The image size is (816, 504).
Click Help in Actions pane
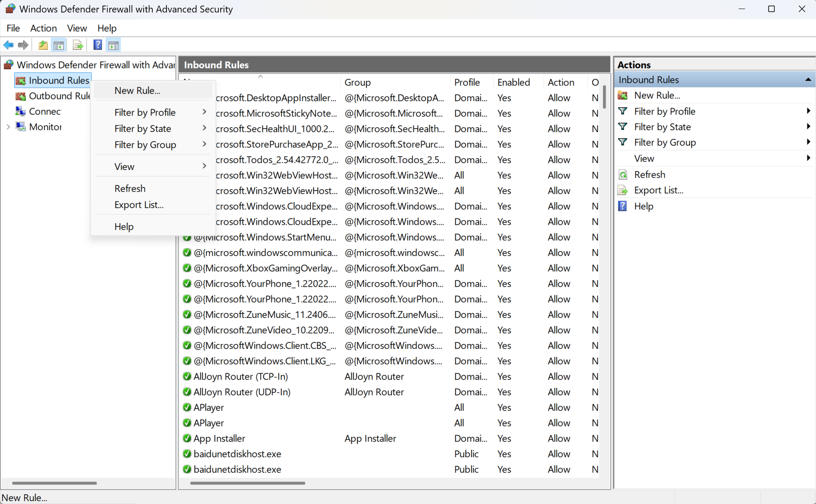[644, 206]
